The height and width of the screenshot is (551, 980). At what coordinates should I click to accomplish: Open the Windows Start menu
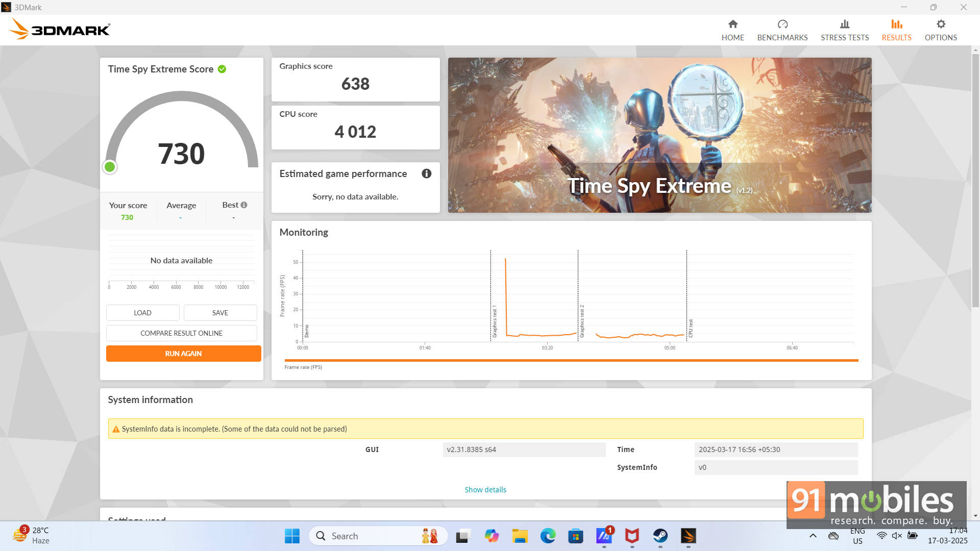pyautogui.click(x=292, y=536)
